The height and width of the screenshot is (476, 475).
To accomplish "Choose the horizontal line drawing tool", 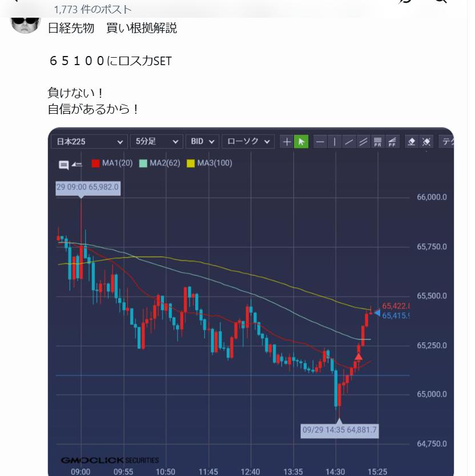I will click(320, 142).
